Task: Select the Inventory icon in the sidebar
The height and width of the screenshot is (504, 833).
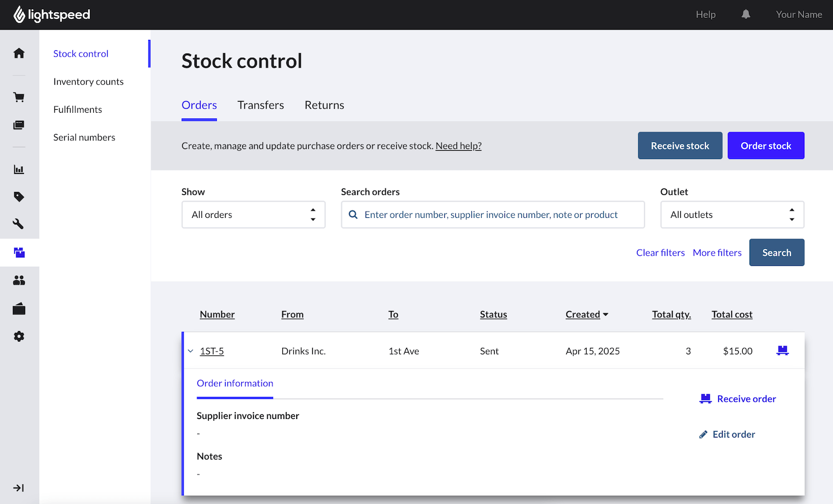Action: tap(19, 253)
